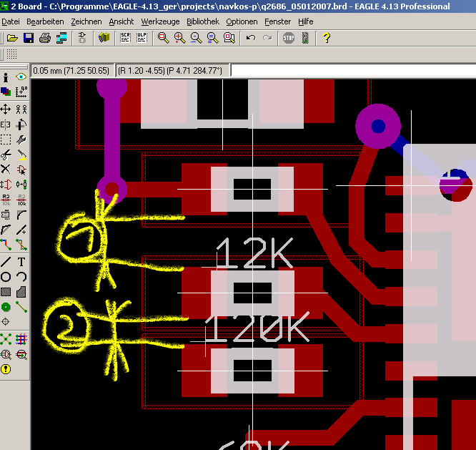Save the board with the floppy icon
This screenshot has height=450, width=476.
point(29,38)
